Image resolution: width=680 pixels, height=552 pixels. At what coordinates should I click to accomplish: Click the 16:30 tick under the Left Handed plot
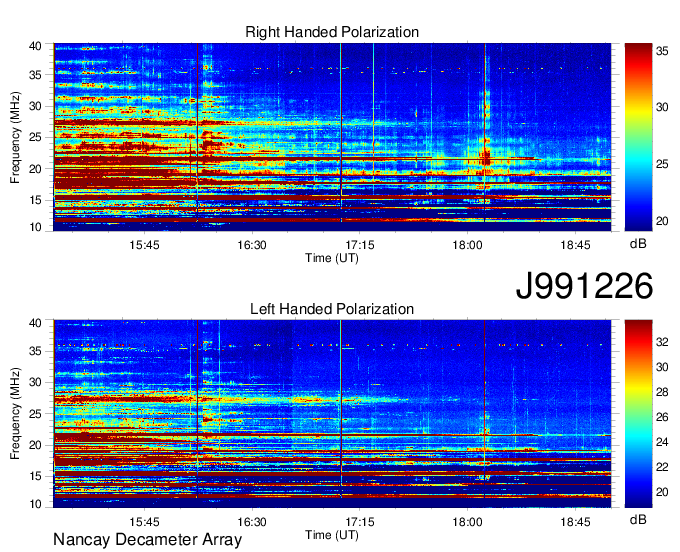pyautogui.click(x=252, y=522)
